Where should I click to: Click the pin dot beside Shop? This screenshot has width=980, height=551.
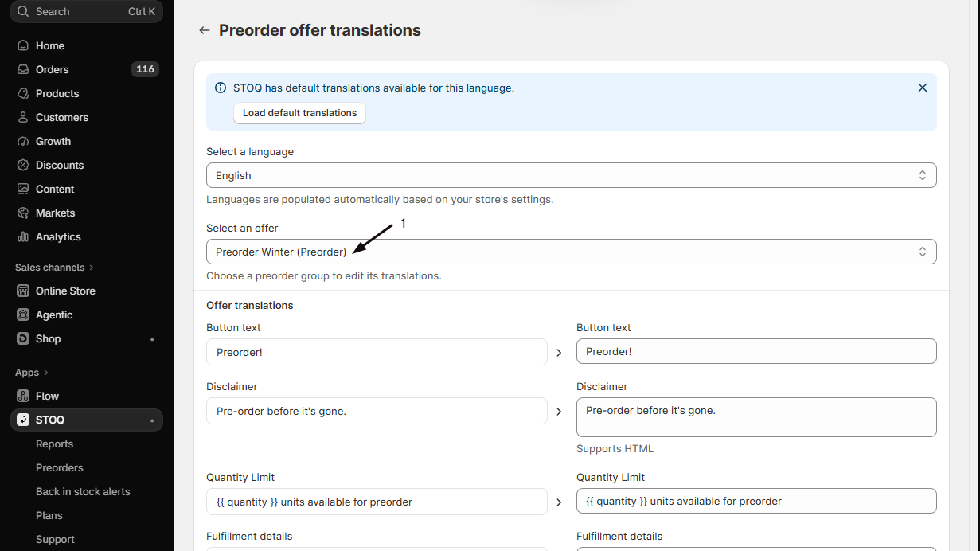point(152,339)
